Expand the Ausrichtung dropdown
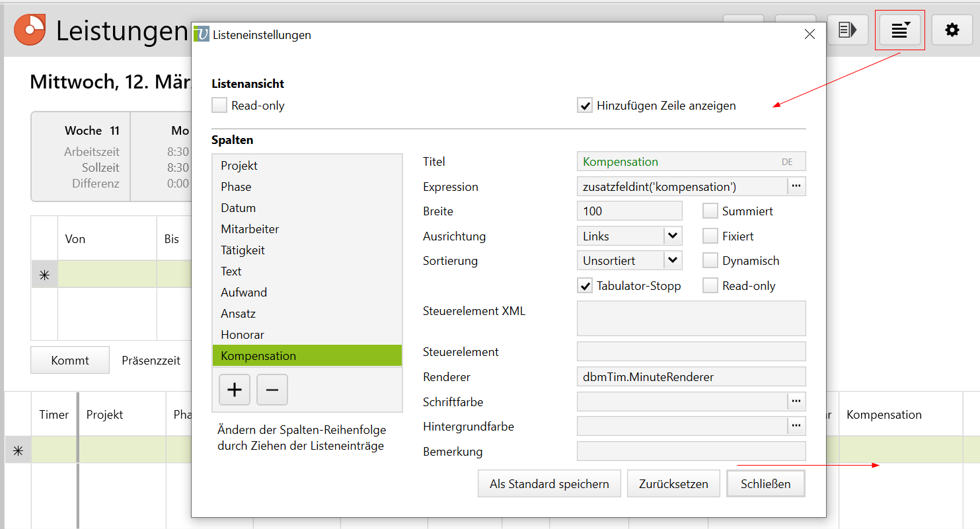Image resolution: width=980 pixels, height=529 pixels. 672,236
